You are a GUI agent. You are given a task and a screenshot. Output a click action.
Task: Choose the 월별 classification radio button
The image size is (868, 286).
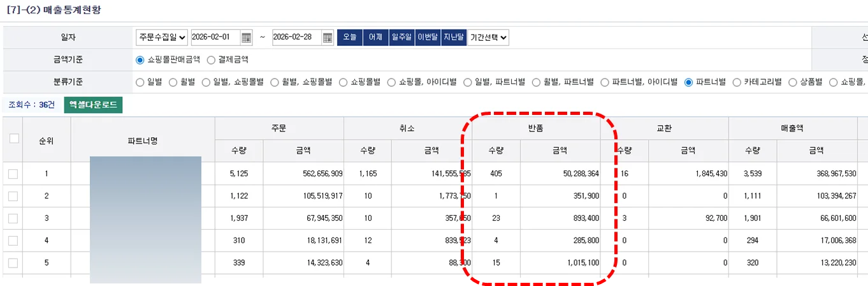tap(173, 82)
